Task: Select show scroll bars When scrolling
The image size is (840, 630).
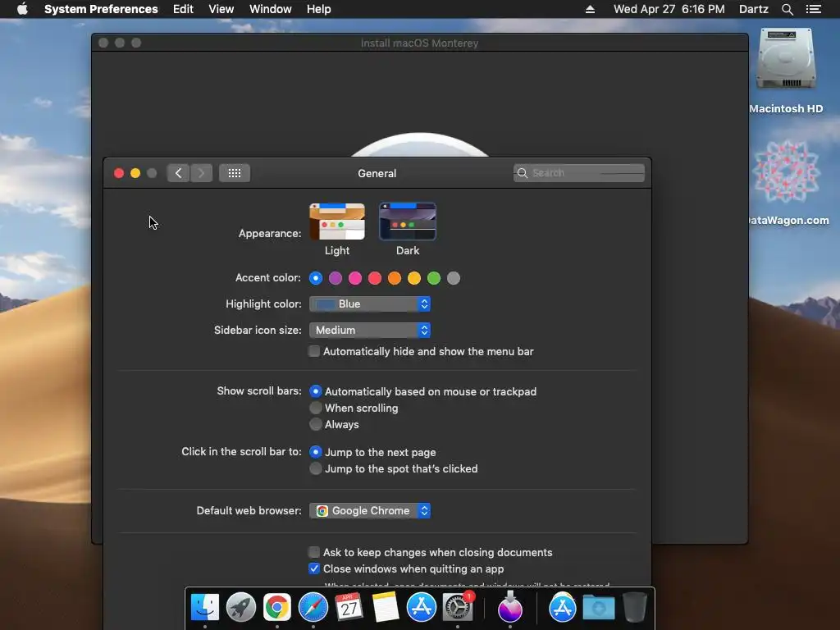Action: (316, 409)
